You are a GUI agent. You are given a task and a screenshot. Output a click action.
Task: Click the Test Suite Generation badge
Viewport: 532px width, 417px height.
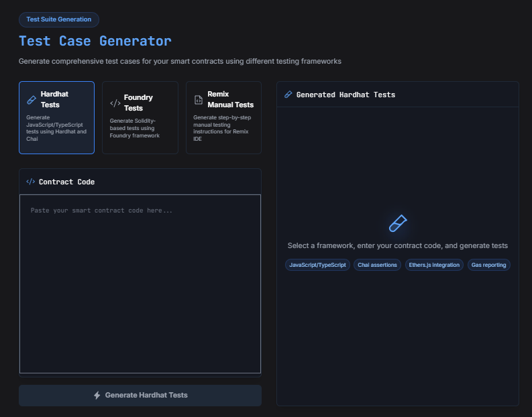pyautogui.click(x=59, y=19)
